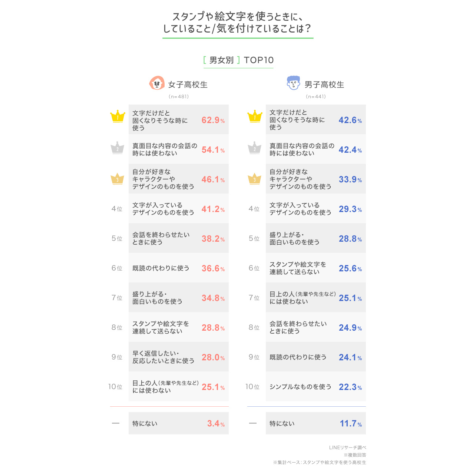Select the boys' 42.6% top-ranked row
Screen dimensions: 476x476
click(316, 119)
